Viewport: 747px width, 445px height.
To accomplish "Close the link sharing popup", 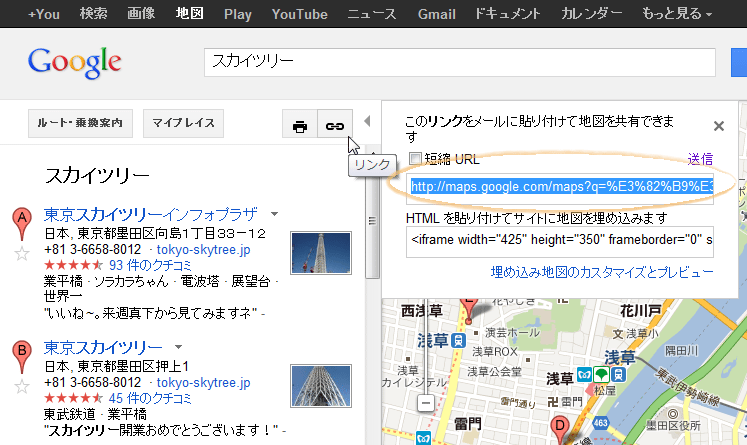I will coord(719,126).
